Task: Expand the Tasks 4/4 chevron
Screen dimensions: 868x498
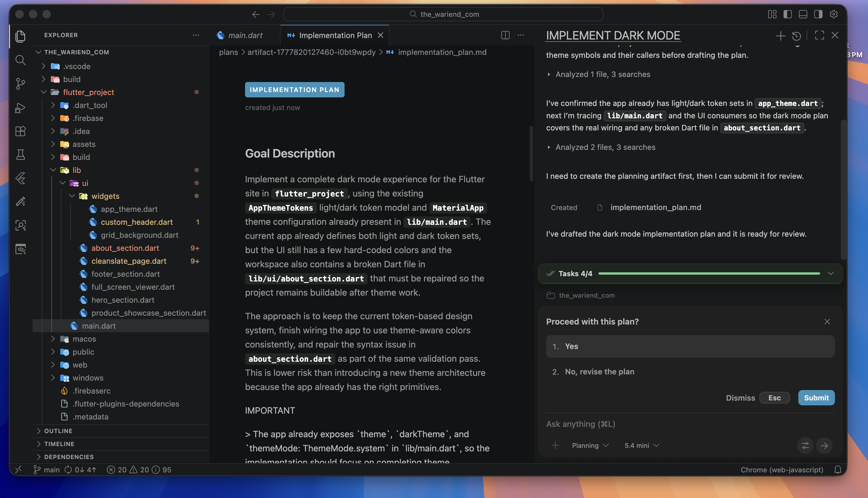Action: tap(831, 273)
